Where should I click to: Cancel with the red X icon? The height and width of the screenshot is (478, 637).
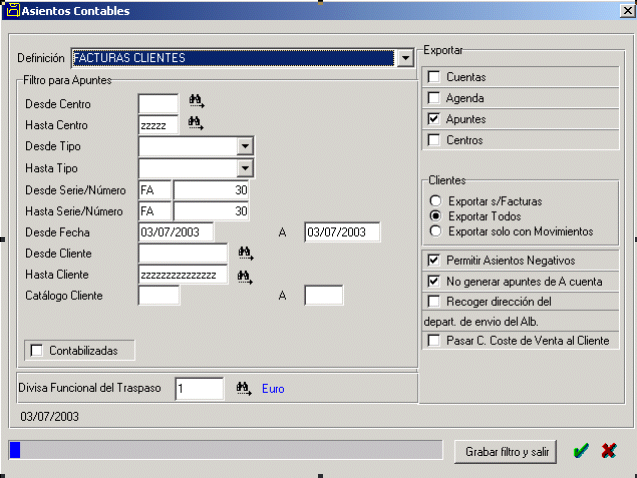[609, 451]
